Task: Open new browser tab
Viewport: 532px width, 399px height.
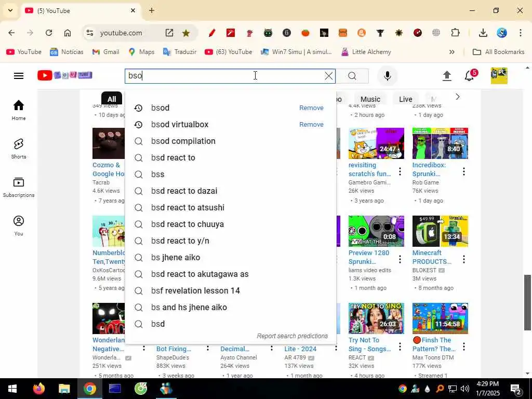Action: click(152, 10)
